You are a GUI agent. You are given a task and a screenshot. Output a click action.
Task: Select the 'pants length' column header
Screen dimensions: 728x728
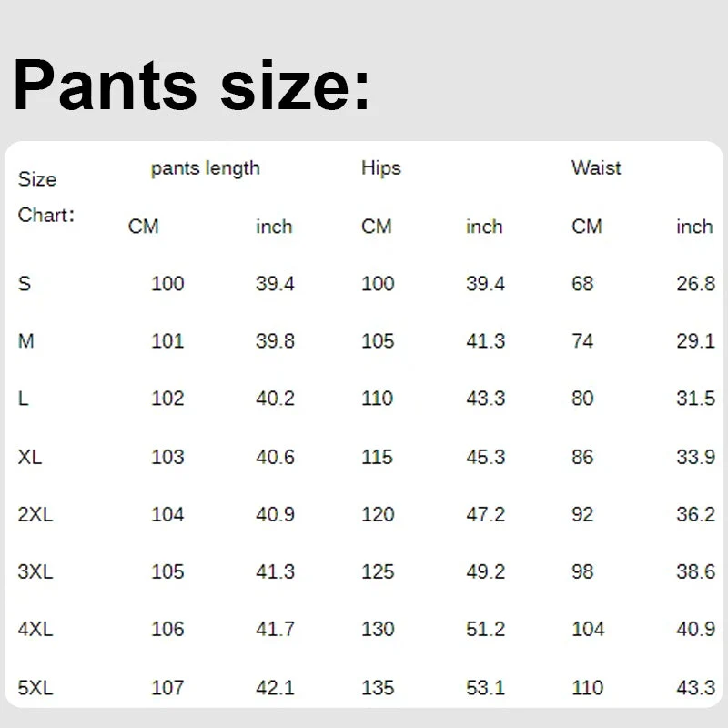coord(205,168)
